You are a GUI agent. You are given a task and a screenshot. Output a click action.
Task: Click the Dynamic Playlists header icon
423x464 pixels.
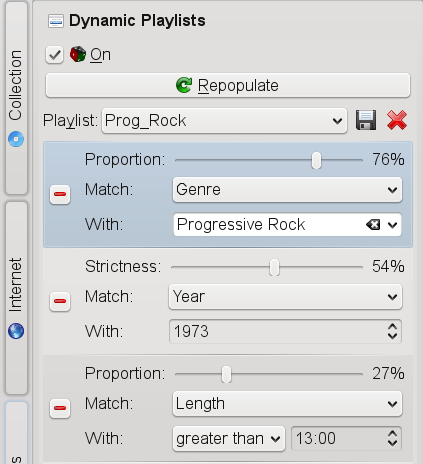(x=56, y=21)
